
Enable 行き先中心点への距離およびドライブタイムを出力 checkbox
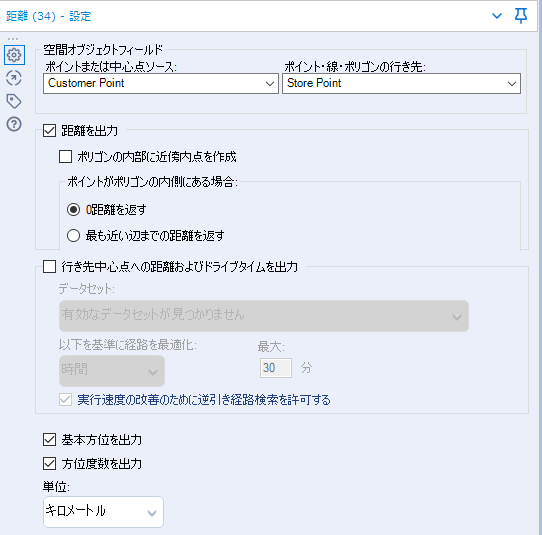(49, 267)
